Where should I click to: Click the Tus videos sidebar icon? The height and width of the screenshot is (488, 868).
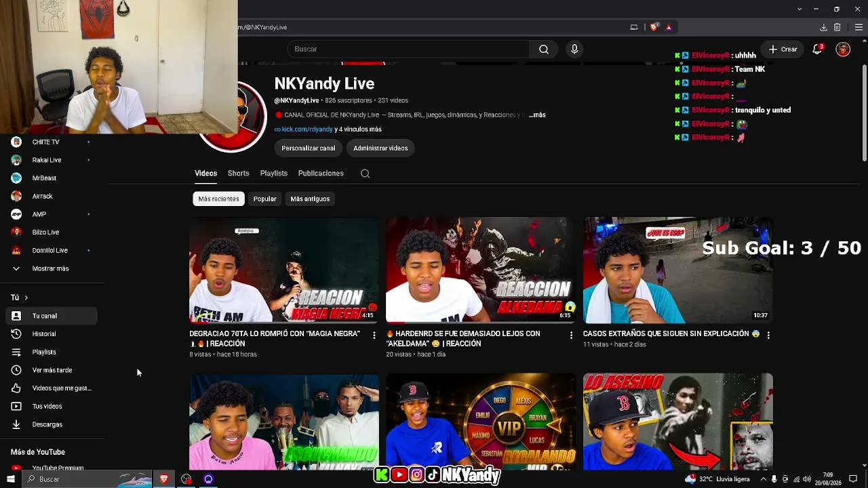(x=16, y=406)
